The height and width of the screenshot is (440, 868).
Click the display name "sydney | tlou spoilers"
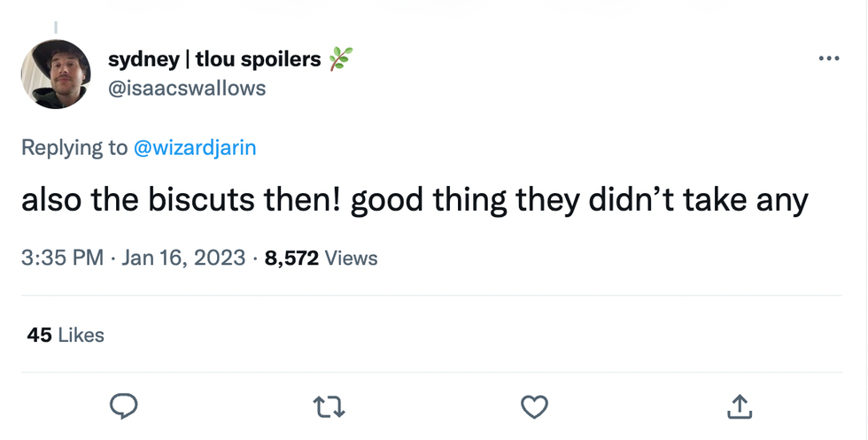pyautogui.click(x=214, y=59)
